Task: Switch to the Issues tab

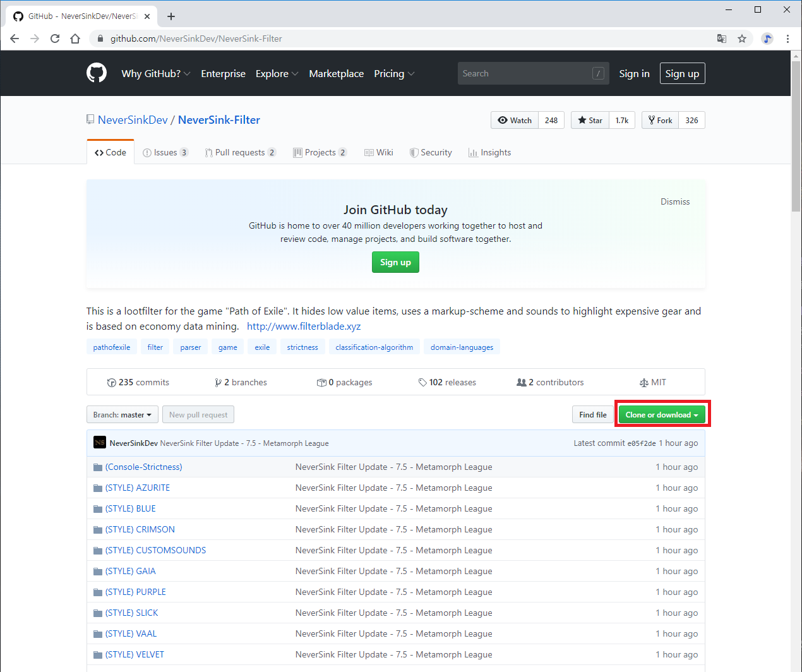Action: point(165,152)
